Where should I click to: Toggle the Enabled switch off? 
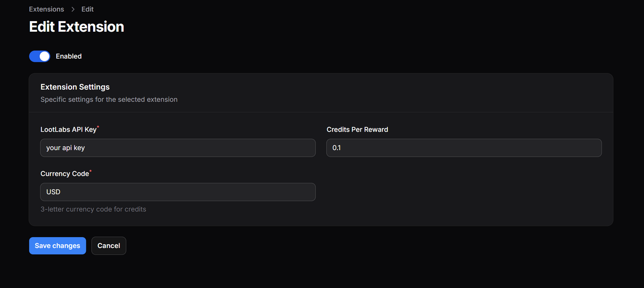click(40, 56)
